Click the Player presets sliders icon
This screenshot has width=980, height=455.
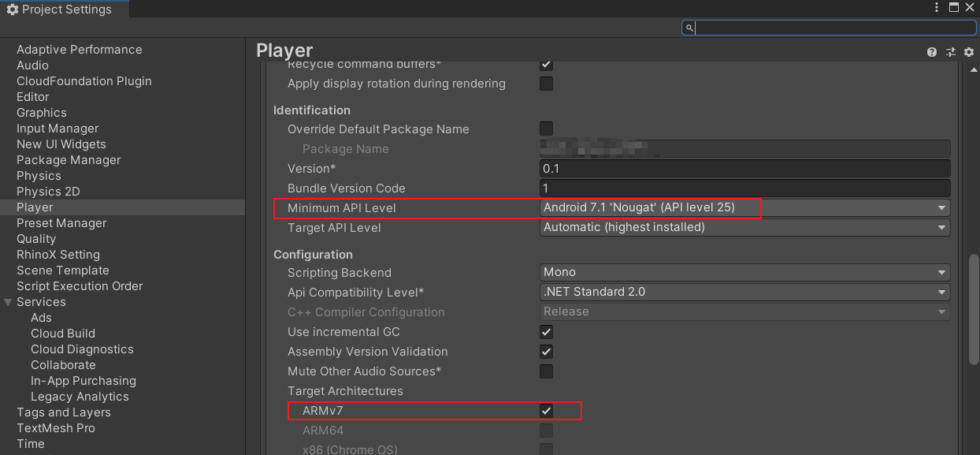pos(951,52)
